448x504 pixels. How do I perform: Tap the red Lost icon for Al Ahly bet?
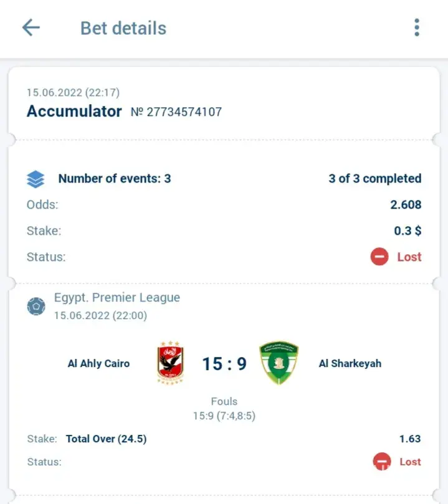381,462
